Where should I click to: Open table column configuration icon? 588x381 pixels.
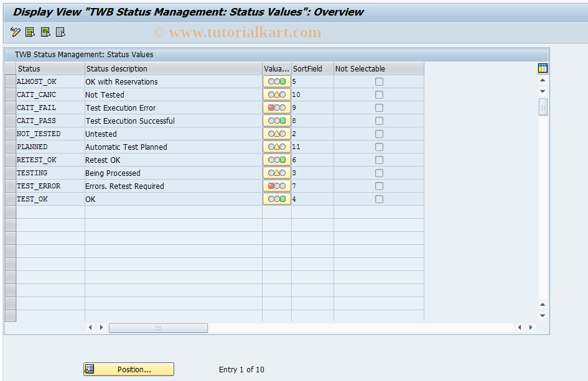pyautogui.click(x=543, y=68)
